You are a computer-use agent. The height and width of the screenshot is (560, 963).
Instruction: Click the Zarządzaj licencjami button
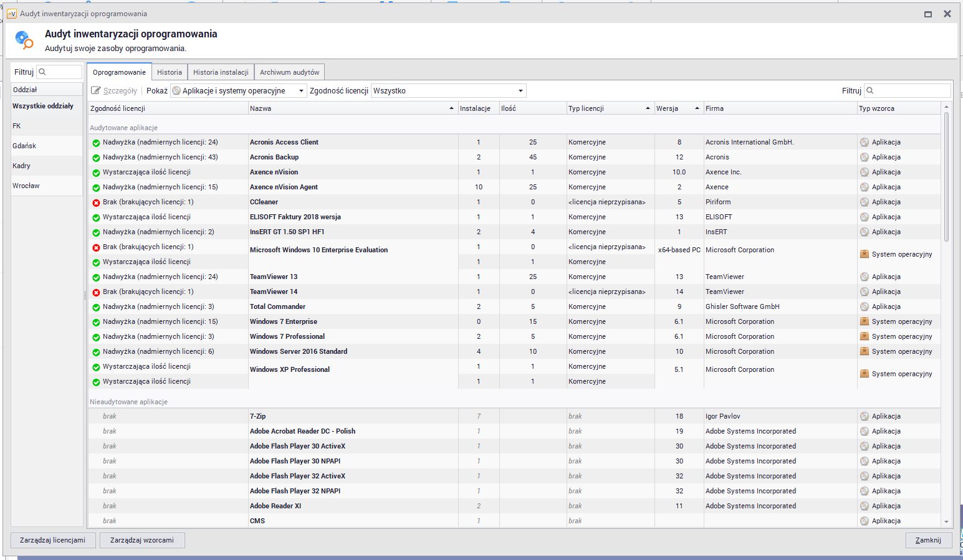click(52, 540)
